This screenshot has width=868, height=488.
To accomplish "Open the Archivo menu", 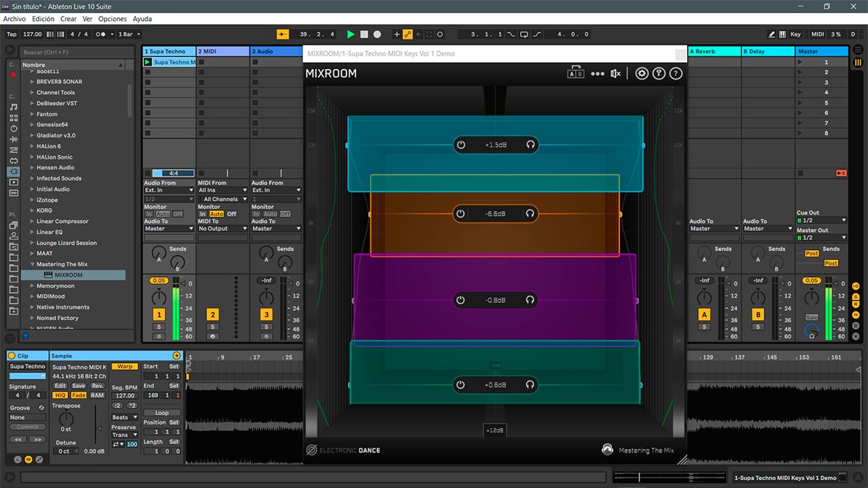I will [14, 19].
